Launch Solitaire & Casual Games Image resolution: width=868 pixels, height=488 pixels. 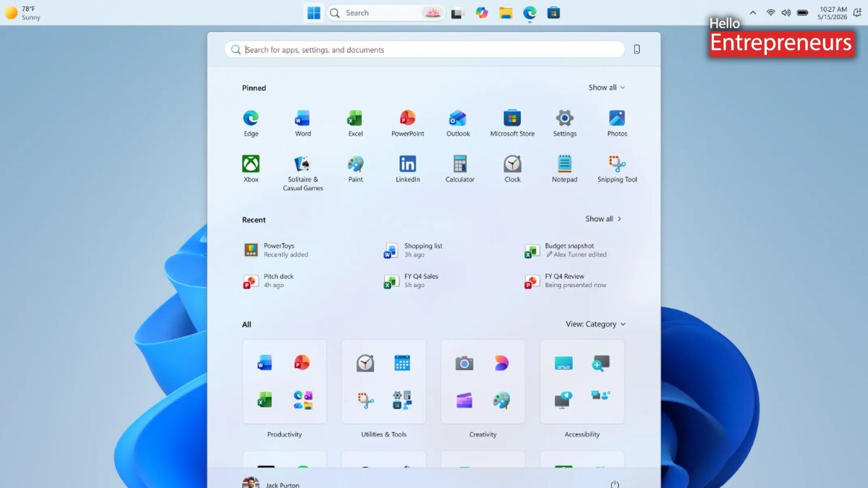click(x=303, y=173)
